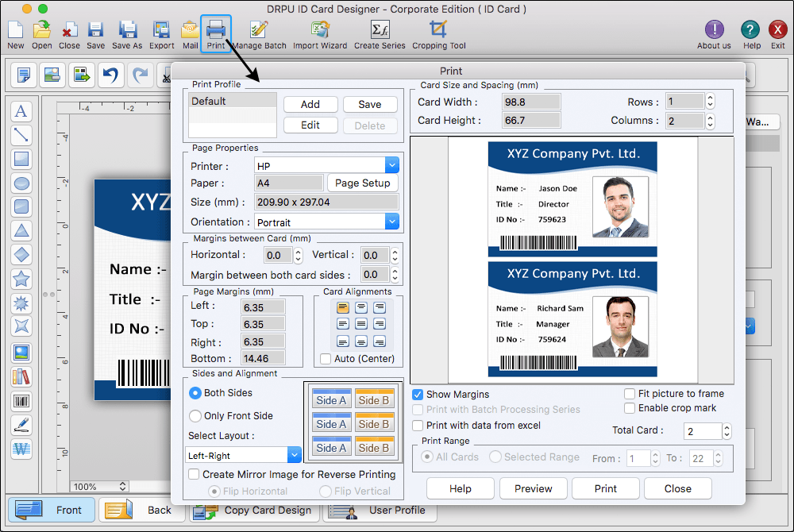Select the Signature pen tool
This screenshot has width=794, height=532.
click(x=21, y=425)
